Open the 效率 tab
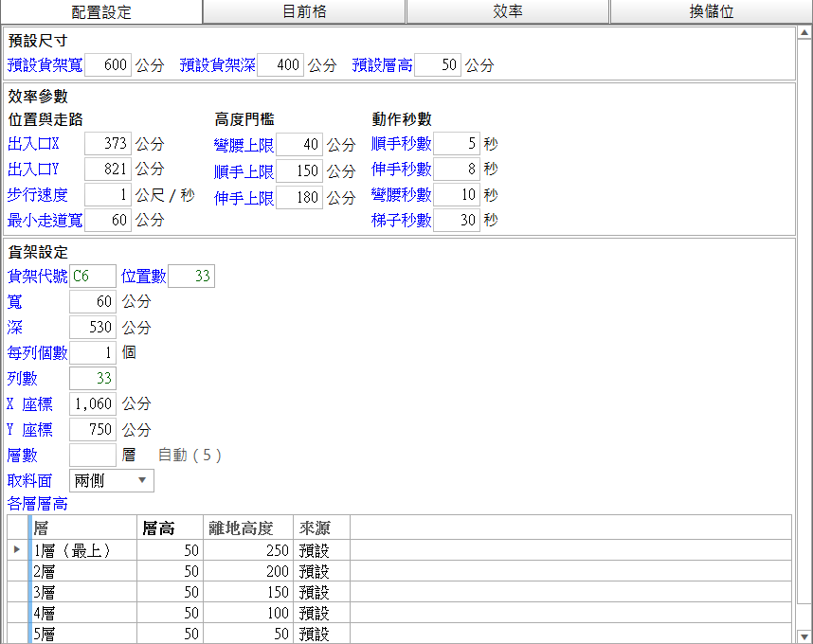The width and height of the screenshot is (813, 644). pos(507,11)
